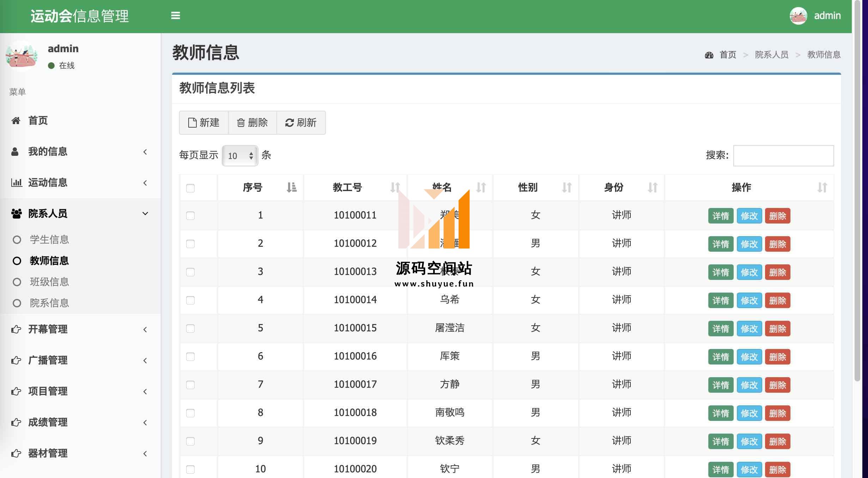Go to 首页 breadcrumb link
868x478 pixels.
(x=728, y=55)
